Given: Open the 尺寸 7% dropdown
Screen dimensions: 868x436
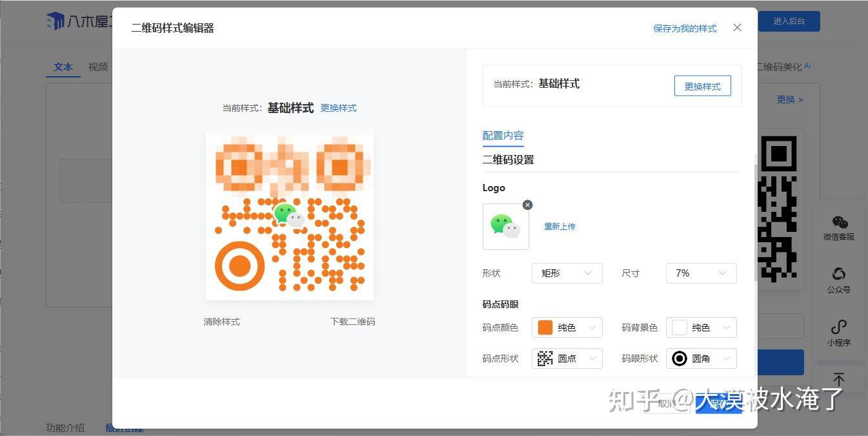Looking at the screenshot, I should click(x=701, y=273).
